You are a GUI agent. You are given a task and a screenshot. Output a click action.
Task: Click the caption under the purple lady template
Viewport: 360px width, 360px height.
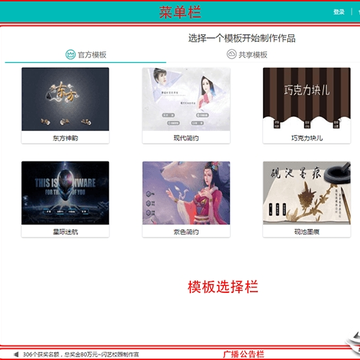pos(186,232)
